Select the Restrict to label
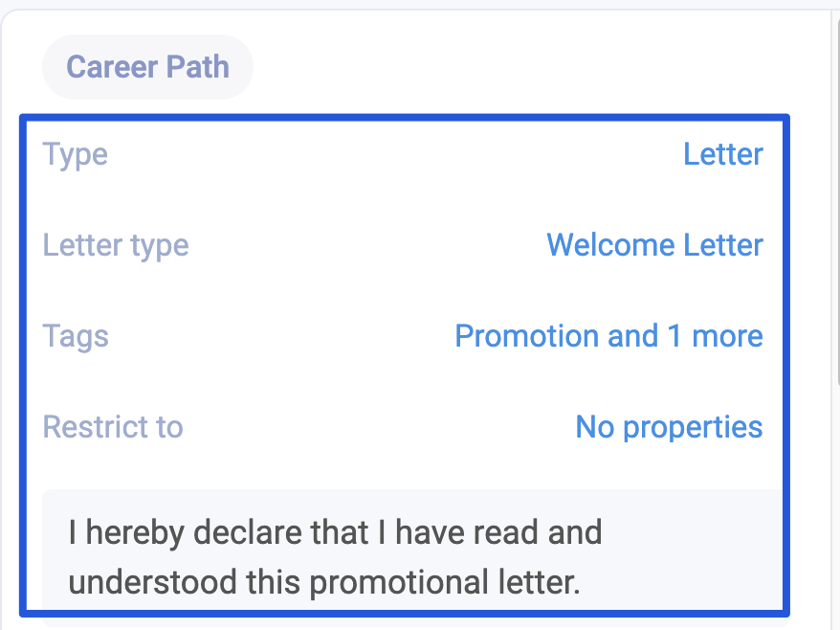Viewport: 840px width, 630px height. click(112, 427)
